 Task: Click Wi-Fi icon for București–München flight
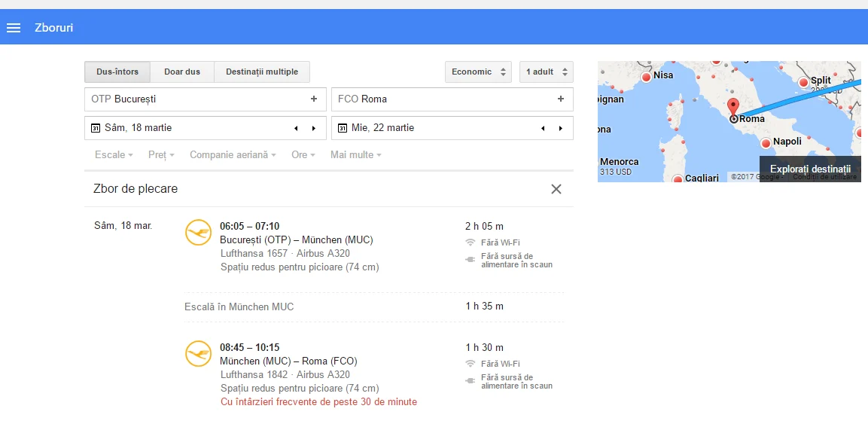click(471, 242)
